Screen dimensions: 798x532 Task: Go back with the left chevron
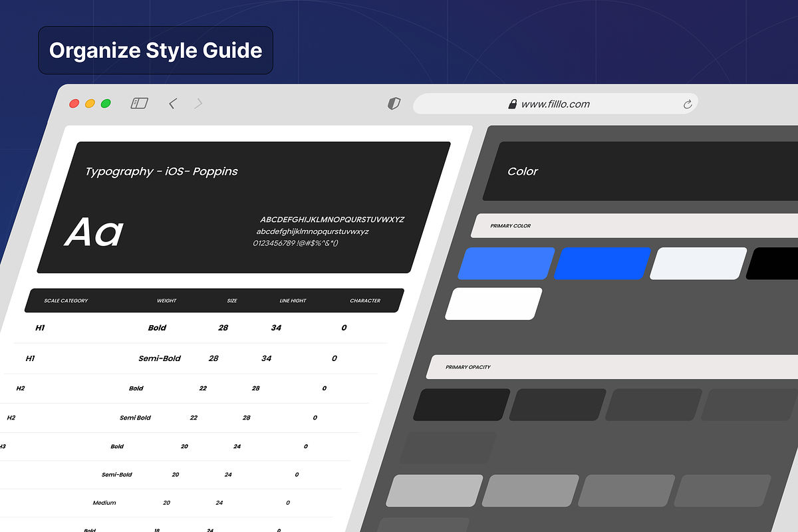click(x=172, y=104)
